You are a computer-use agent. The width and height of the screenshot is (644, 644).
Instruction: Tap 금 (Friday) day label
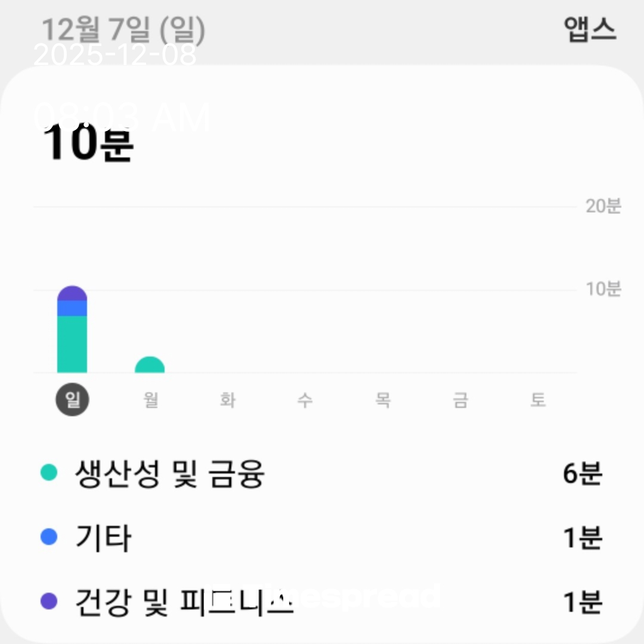(x=460, y=400)
